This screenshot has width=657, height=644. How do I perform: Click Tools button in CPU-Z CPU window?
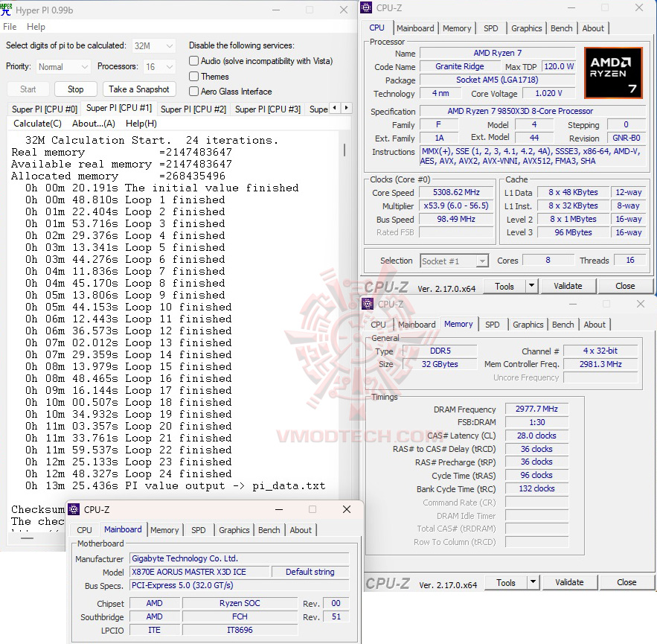pos(504,287)
